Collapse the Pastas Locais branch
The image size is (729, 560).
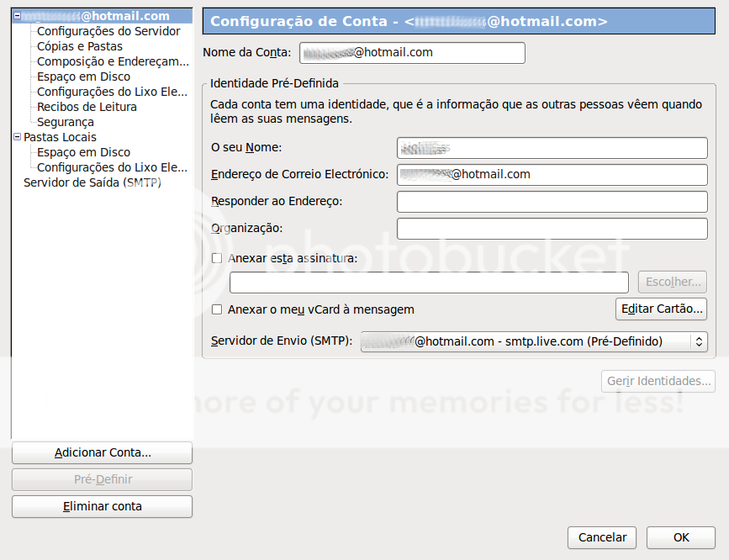(x=17, y=137)
